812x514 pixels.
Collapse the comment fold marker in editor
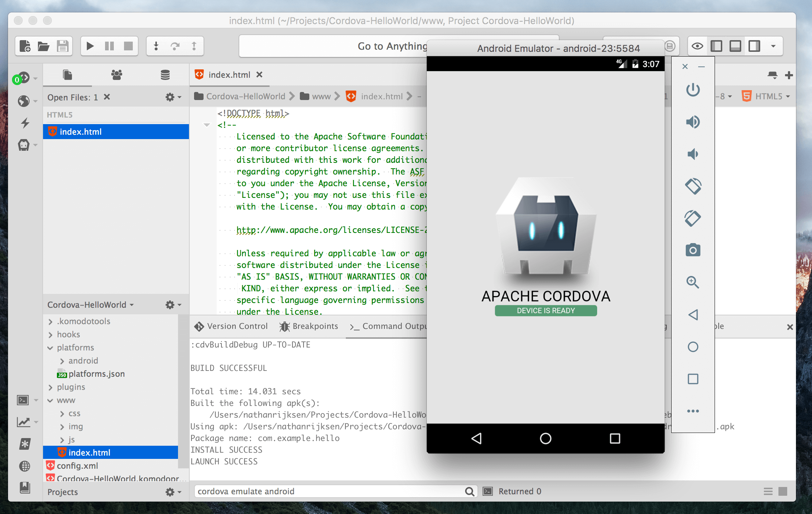pyautogui.click(x=207, y=125)
